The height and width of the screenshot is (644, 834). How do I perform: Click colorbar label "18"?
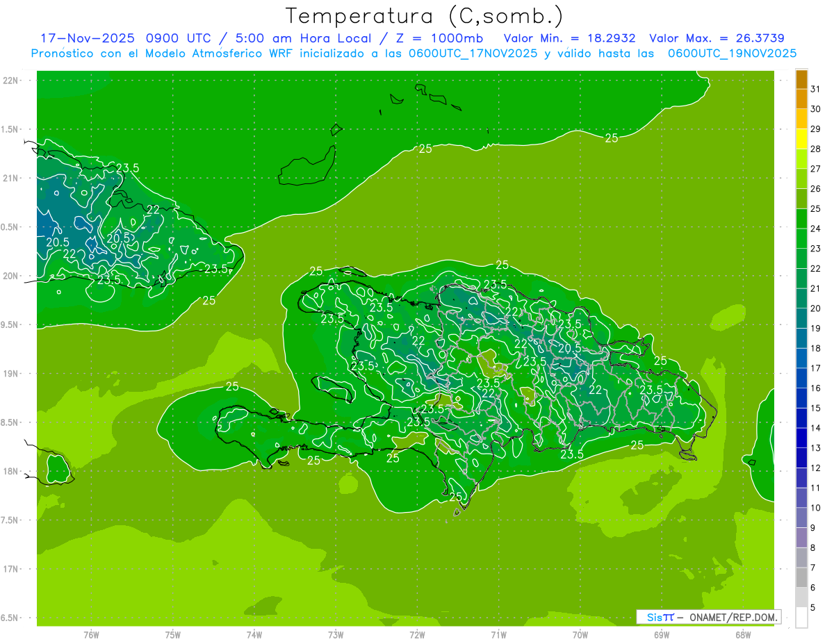click(x=816, y=348)
